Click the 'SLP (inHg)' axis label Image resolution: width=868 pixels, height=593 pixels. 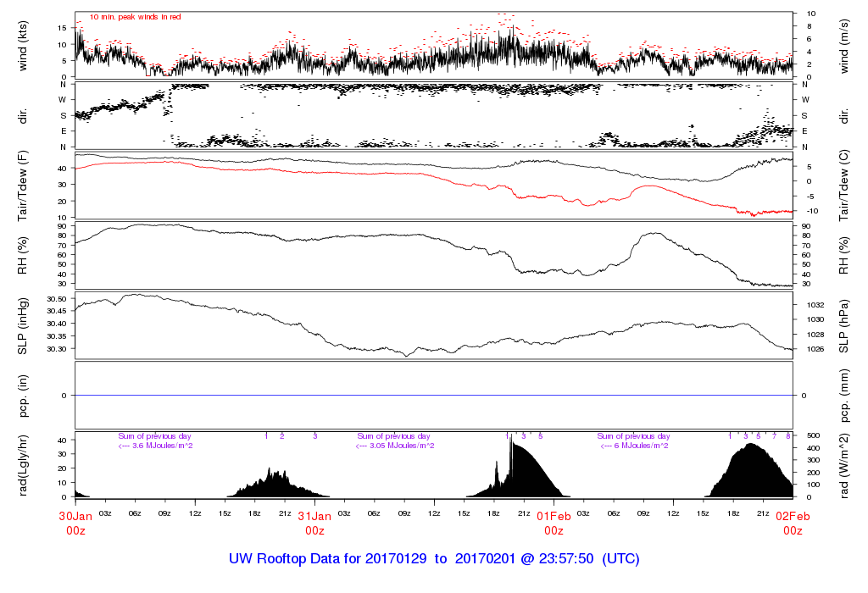pyautogui.click(x=25, y=325)
